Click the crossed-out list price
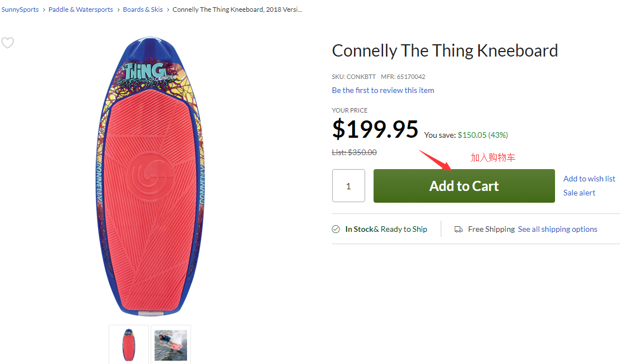620x364 pixels. tap(354, 152)
